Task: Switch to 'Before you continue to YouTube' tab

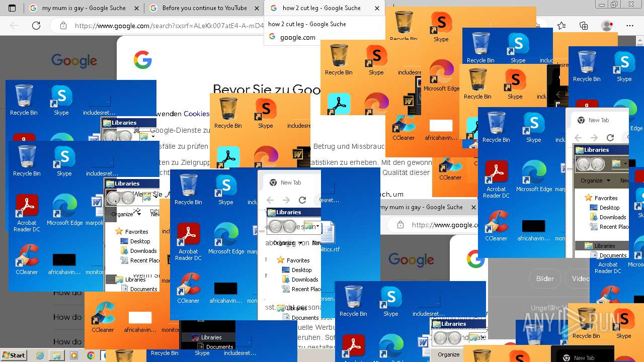Action: click(x=204, y=8)
